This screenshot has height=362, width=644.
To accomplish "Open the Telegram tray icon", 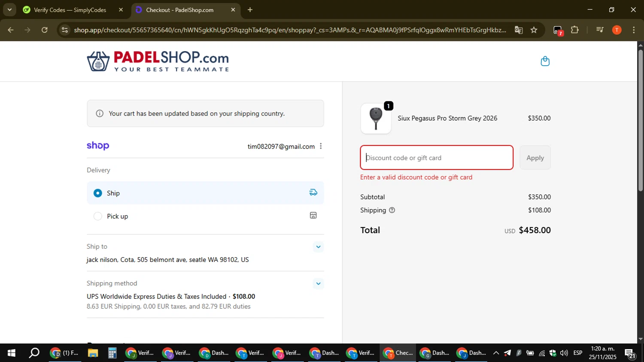I will coord(507,353).
